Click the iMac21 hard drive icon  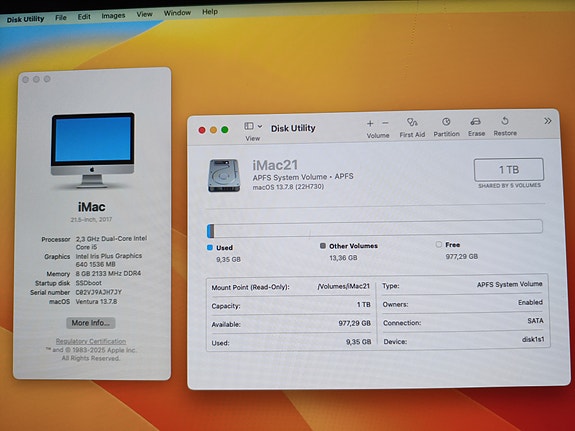tap(224, 175)
